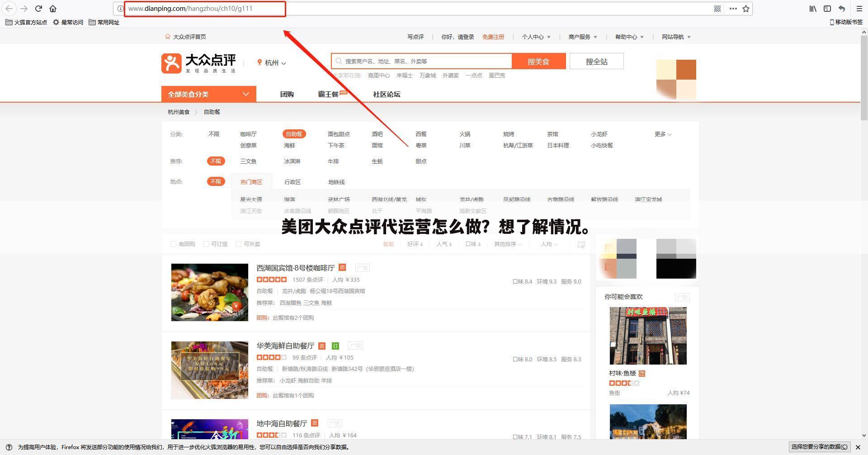This screenshot has height=455, width=868.
Task: Click 写点评 link
Action: [x=415, y=37]
